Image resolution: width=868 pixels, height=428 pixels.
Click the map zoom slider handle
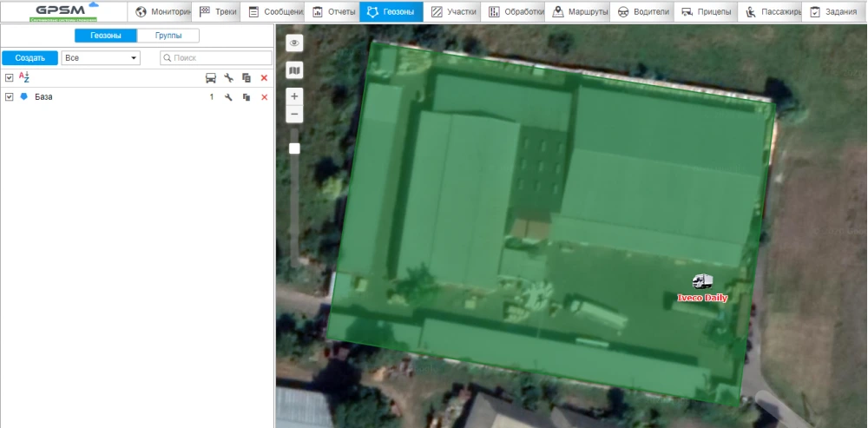point(294,148)
